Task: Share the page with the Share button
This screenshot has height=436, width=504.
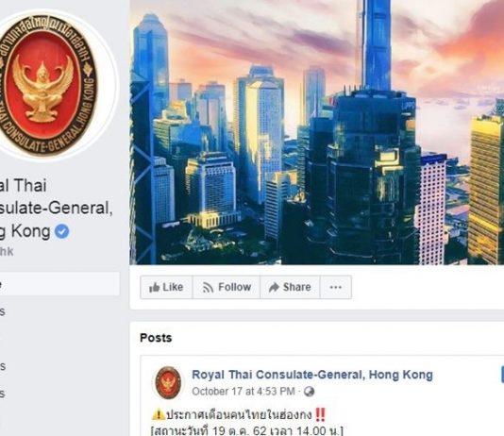Action: [x=290, y=287]
